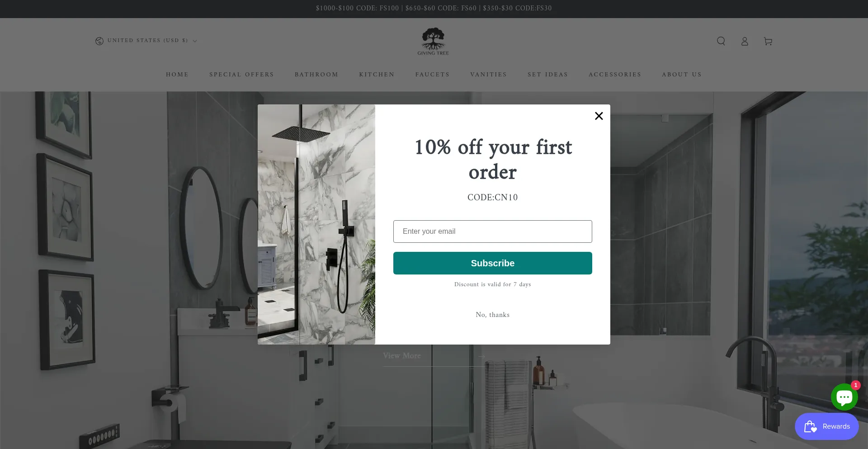
Task: Click the shower image in popup
Action: click(316, 224)
